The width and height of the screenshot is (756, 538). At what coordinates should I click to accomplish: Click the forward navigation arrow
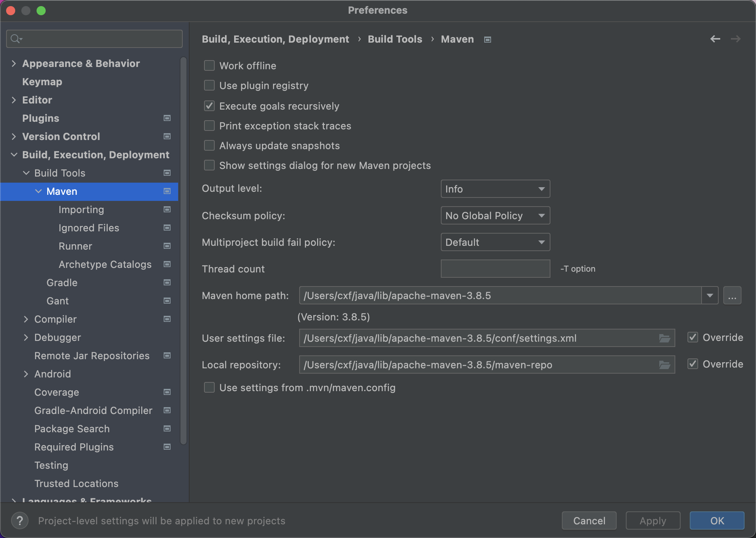(x=735, y=39)
